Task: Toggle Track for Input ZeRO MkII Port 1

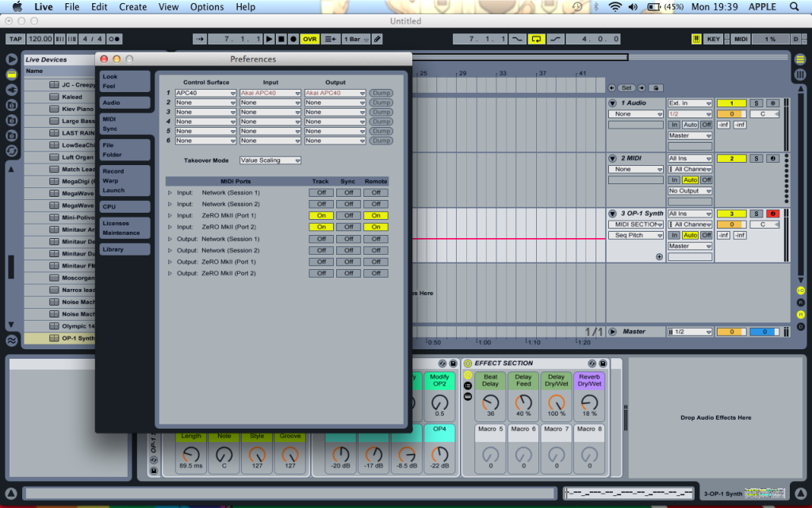Action: pos(321,216)
